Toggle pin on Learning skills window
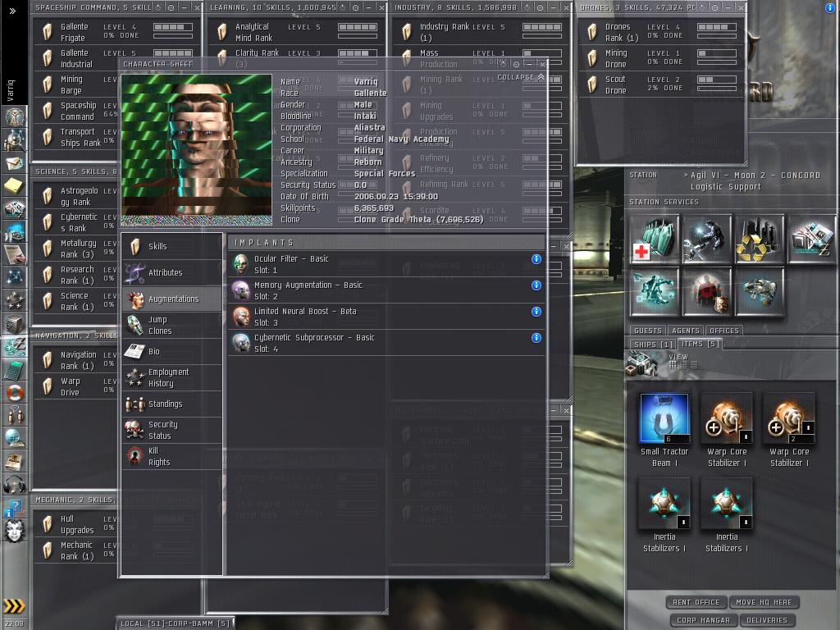The width and height of the screenshot is (840, 630). coord(356,8)
